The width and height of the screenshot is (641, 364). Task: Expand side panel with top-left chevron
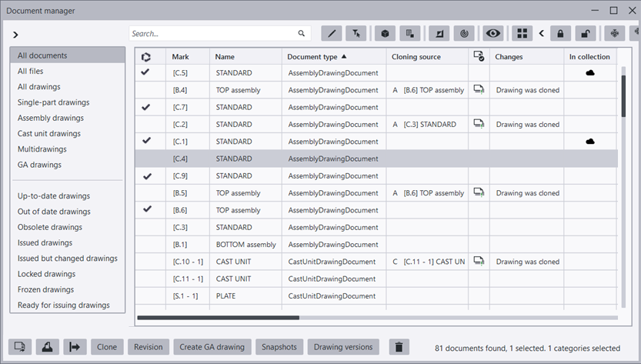point(15,35)
